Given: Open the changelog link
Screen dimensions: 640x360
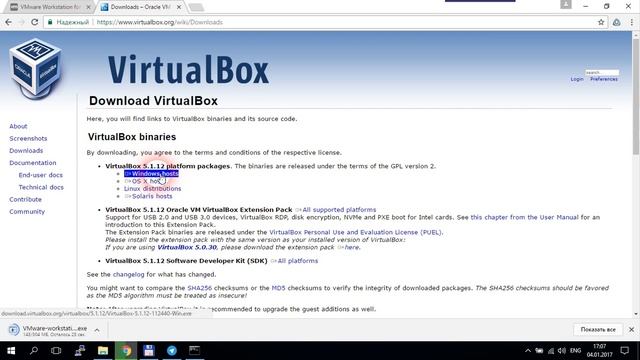Looking at the screenshot, I should click(129, 275).
